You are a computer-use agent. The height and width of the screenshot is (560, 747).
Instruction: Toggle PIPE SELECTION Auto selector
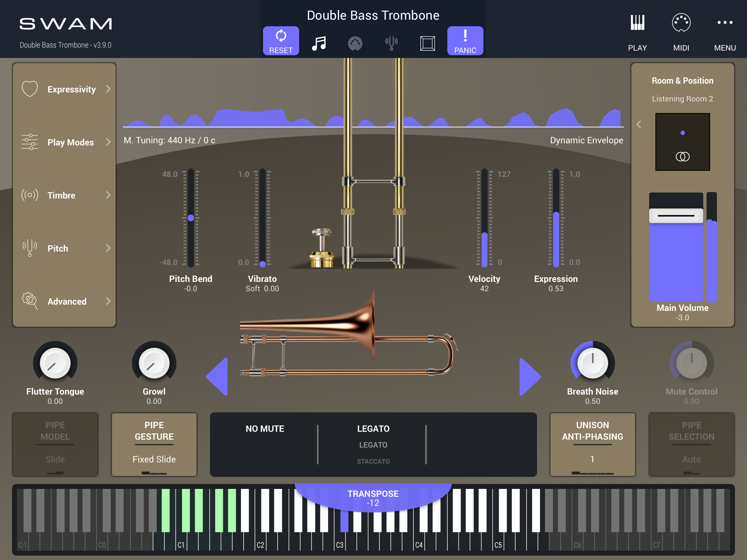point(691,445)
